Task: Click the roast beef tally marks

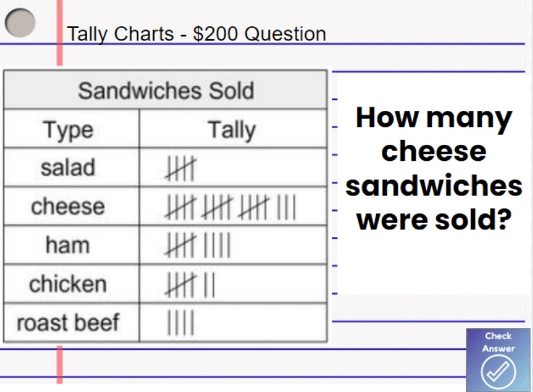Action: 181,322
